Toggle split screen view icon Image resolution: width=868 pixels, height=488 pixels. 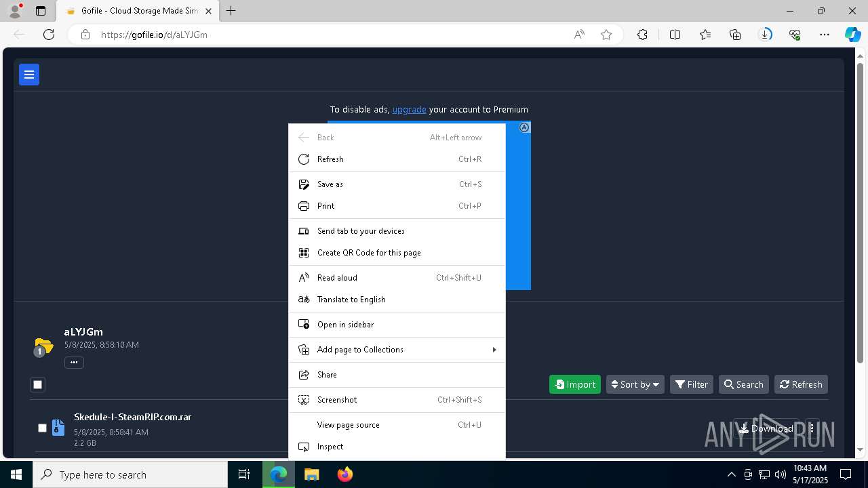pyautogui.click(x=675, y=35)
